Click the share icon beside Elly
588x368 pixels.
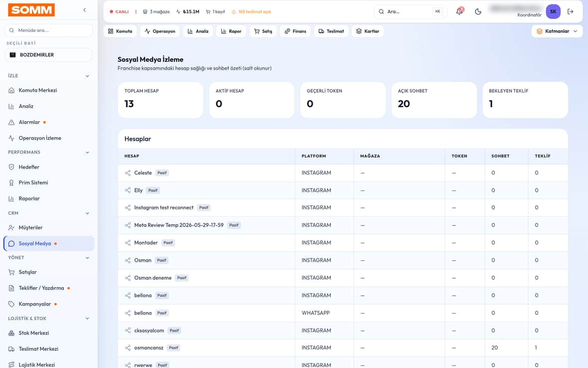(128, 190)
